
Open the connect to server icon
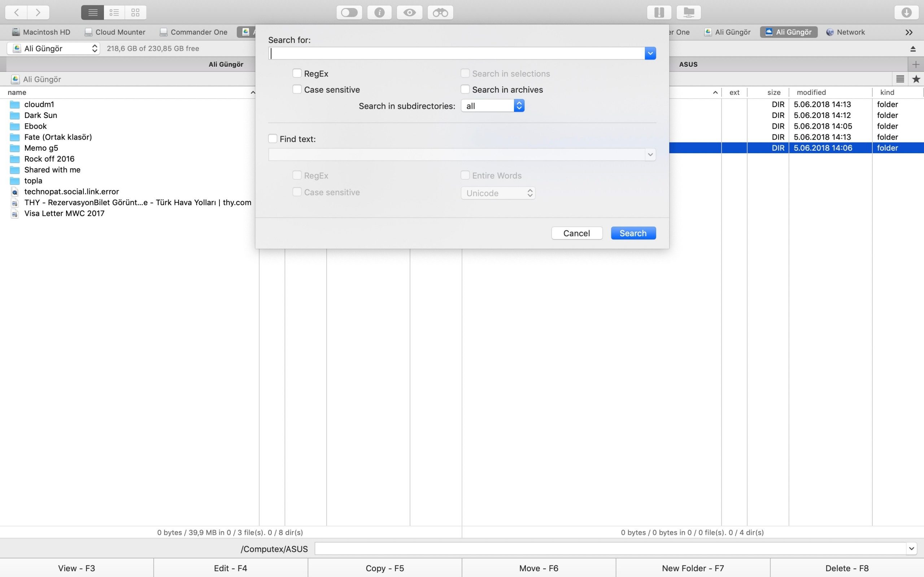[x=688, y=13]
